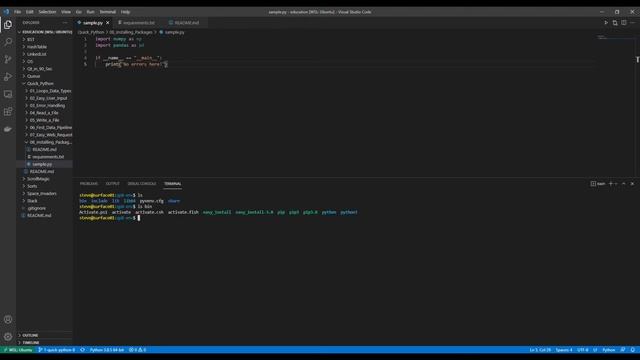640x360 pixels.
Task: Open editor More Actions ellipsis
Action: point(633,23)
